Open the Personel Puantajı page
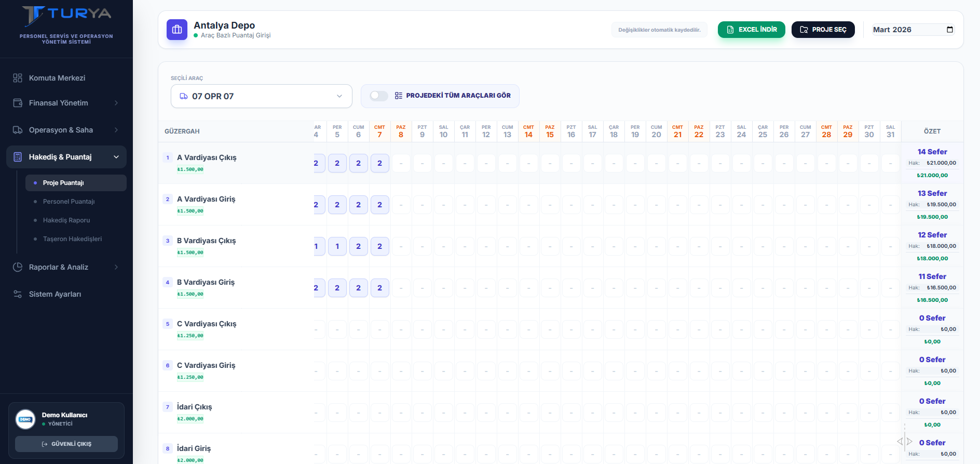Screen dimensions: 980x464 [69, 202]
